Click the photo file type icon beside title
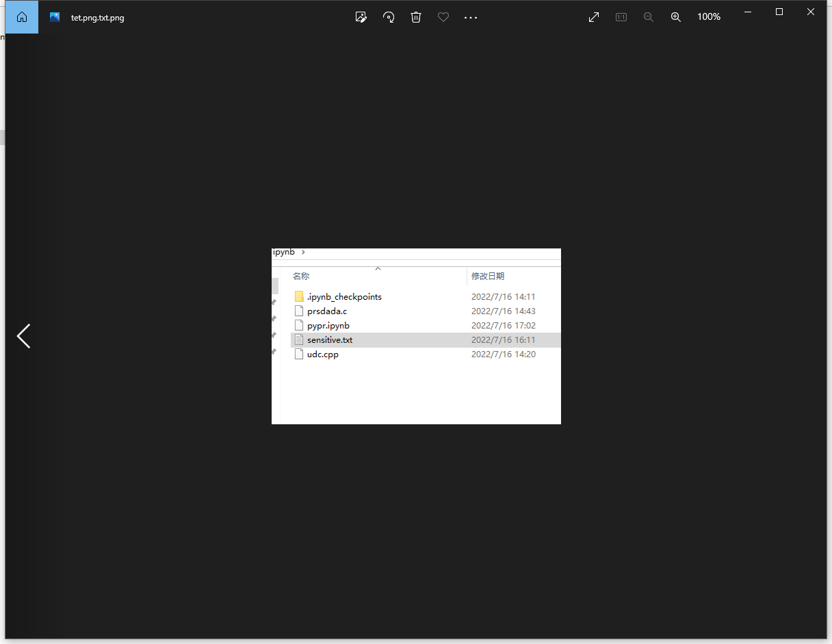 click(x=55, y=17)
